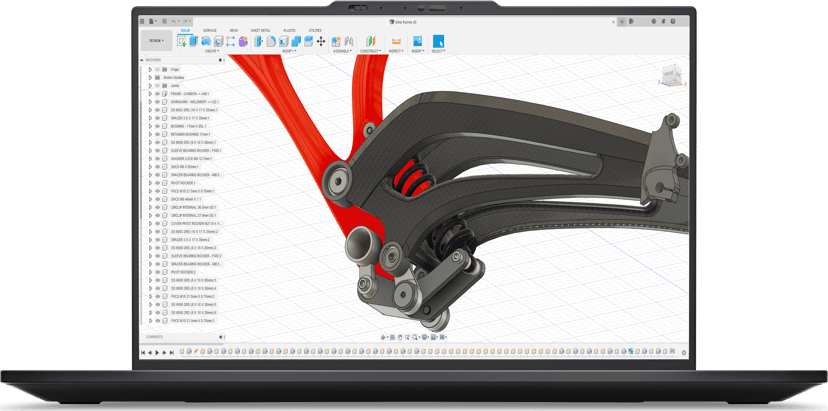Show the Origin folder eye toggle
This screenshot has height=411, width=828.
pyautogui.click(x=157, y=69)
